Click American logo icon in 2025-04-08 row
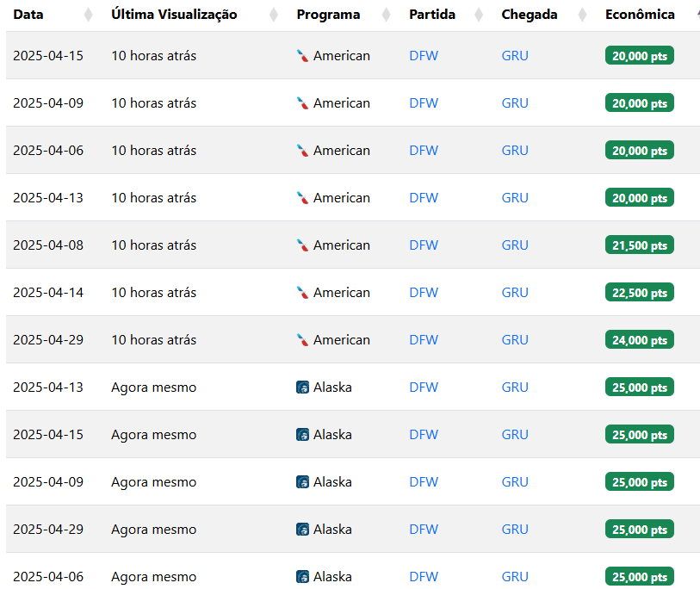700x589 pixels. (302, 245)
